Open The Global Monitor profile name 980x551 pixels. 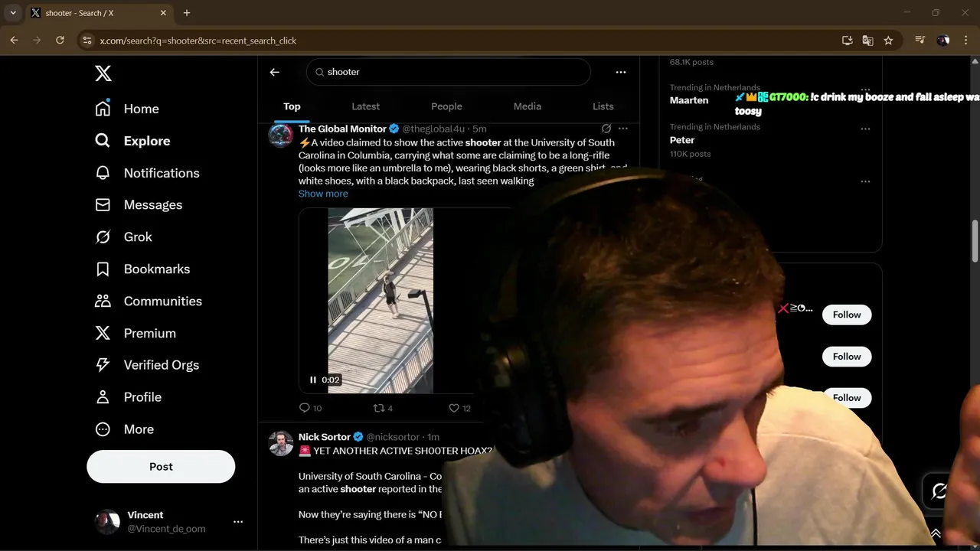[x=342, y=129]
